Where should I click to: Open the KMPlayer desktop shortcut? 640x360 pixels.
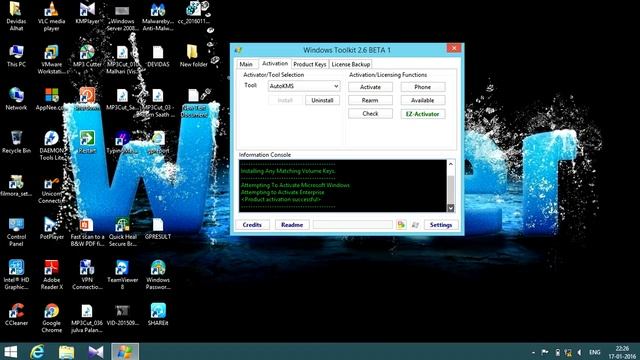pyautogui.click(x=87, y=13)
